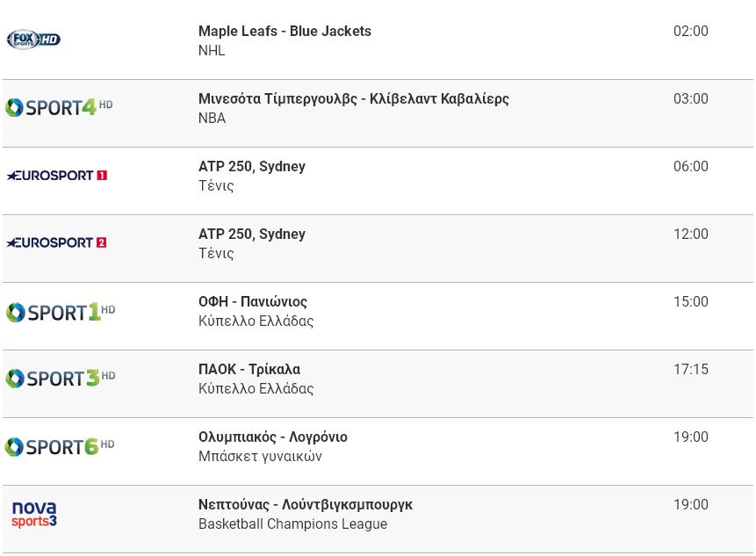Open Ολυμπιακός - Λογρόνιο women's basketball
The image size is (756, 556).
pyautogui.click(x=273, y=437)
